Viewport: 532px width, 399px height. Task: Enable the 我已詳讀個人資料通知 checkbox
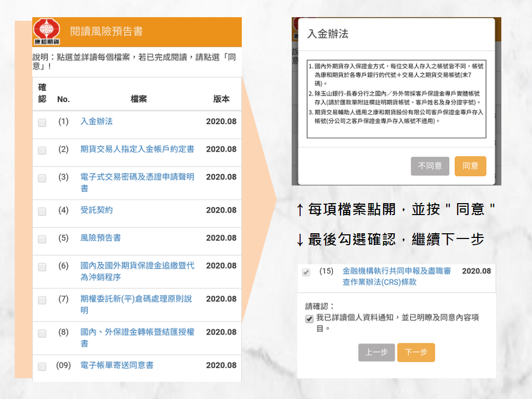click(x=309, y=318)
